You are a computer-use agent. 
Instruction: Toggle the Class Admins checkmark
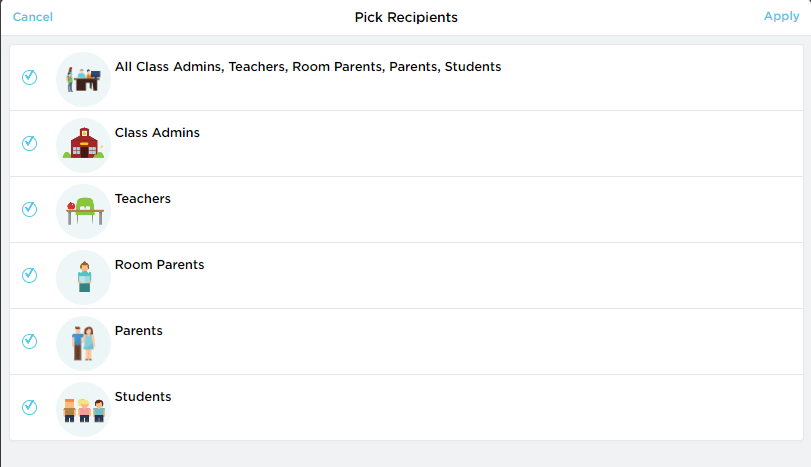click(29, 143)
